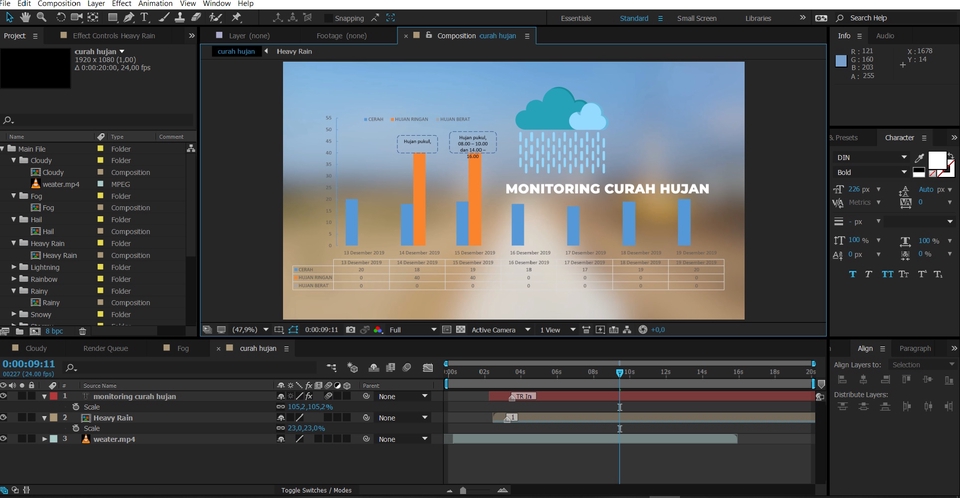The width and height of the screenshot is (960, 498).
Task: Click the reset exposure icon
Action: click(x=643, y=330)
